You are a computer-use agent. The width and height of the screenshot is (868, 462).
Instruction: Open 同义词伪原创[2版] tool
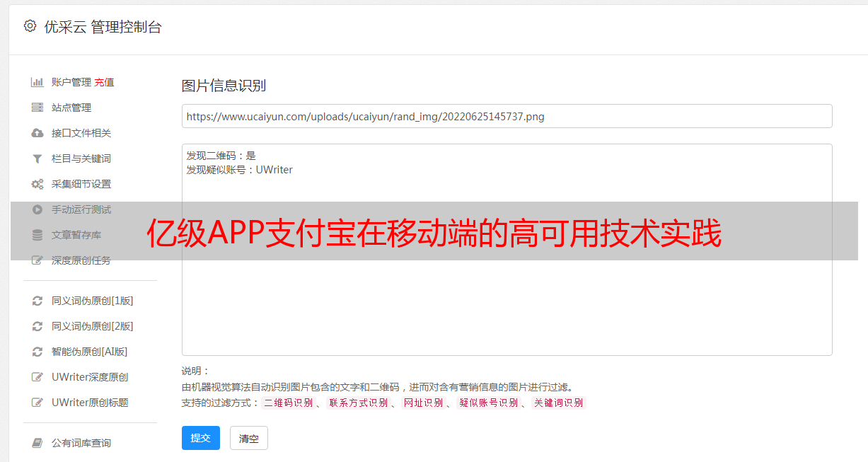coord(93,326)
